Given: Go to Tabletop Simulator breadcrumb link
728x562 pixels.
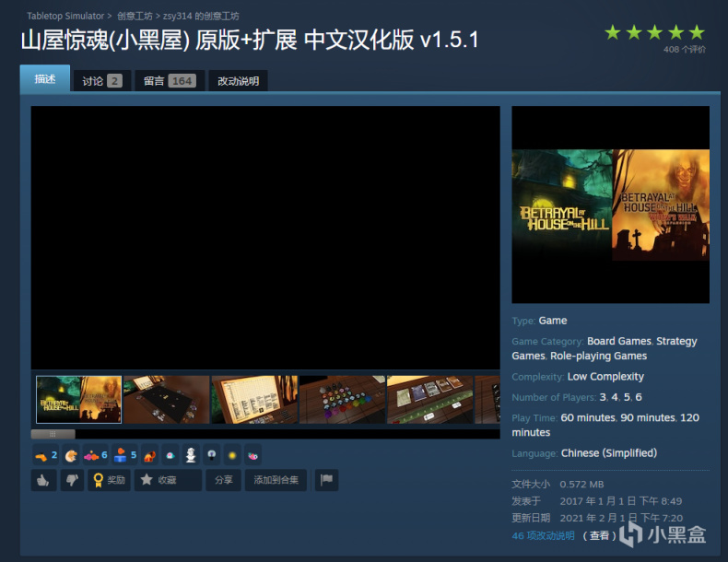Looking at the screenshot, I should 65,16.
